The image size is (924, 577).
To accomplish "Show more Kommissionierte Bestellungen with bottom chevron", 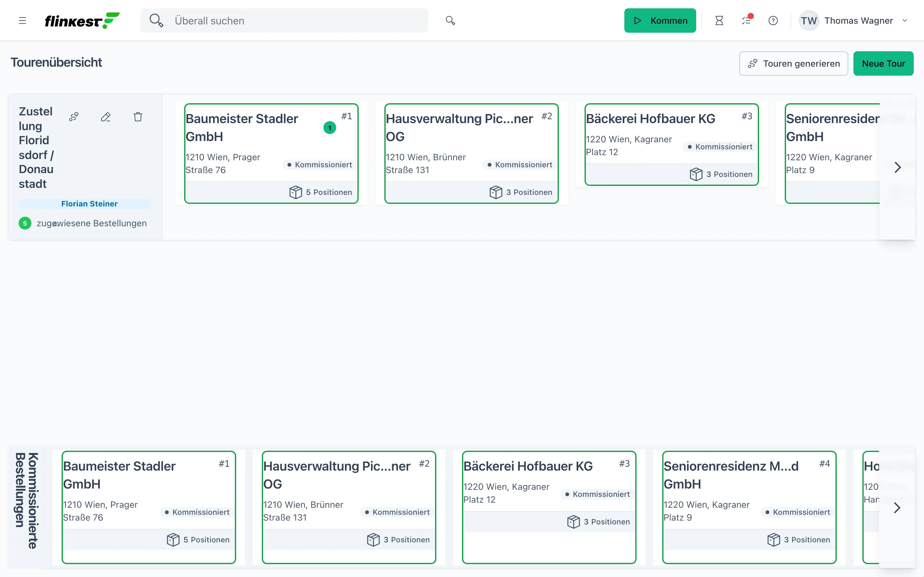I will coord(897,507).
